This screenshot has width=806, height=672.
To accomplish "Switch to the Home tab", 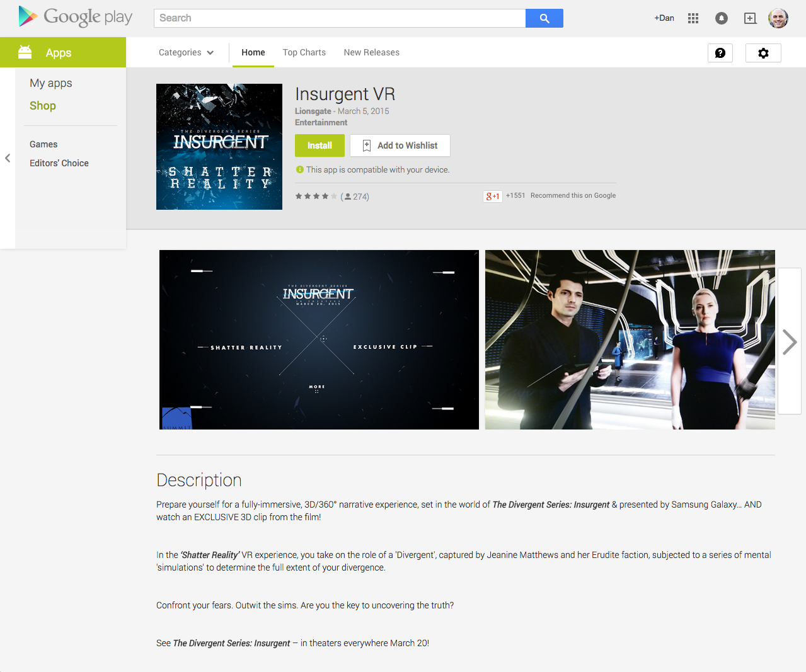I will tap(253, 52).
